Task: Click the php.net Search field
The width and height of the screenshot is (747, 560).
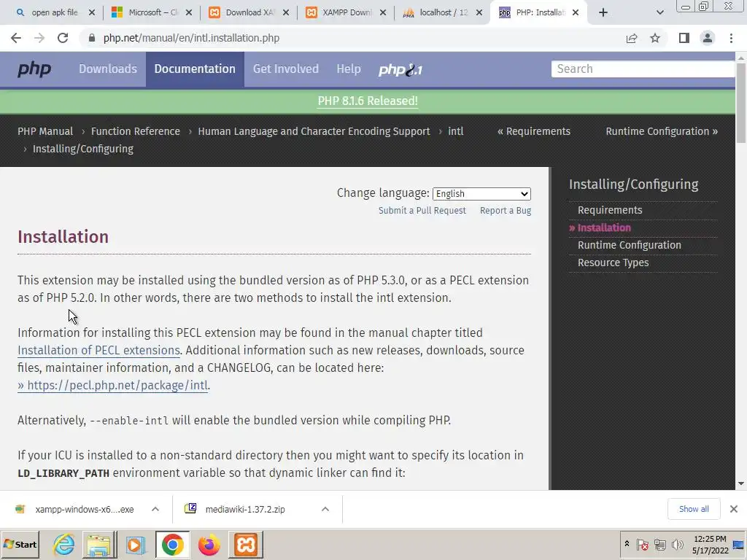Action: coord(643,69)
